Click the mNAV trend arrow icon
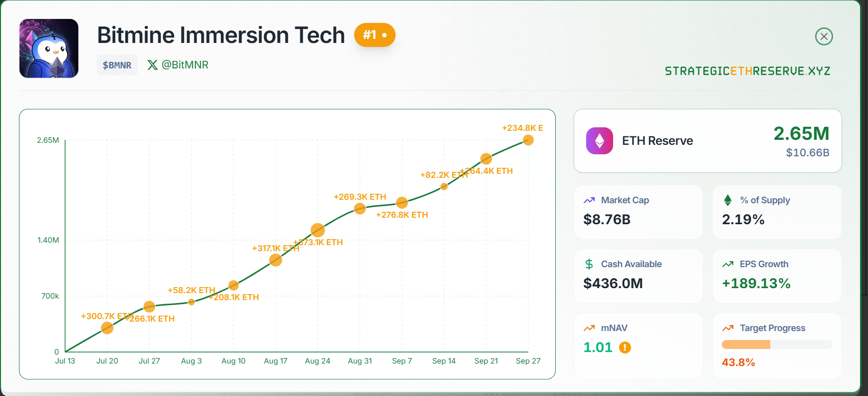This screenshot has width=868, height=396. 589,328
